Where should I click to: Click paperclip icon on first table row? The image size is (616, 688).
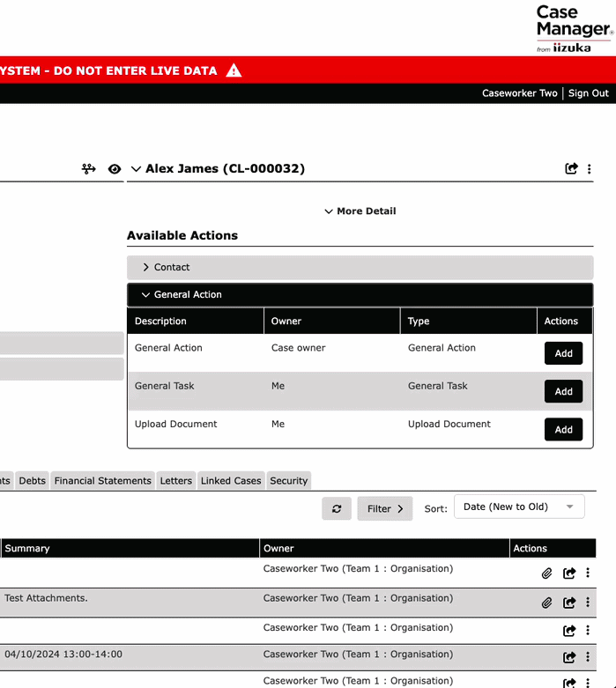(x=546, y=573)
